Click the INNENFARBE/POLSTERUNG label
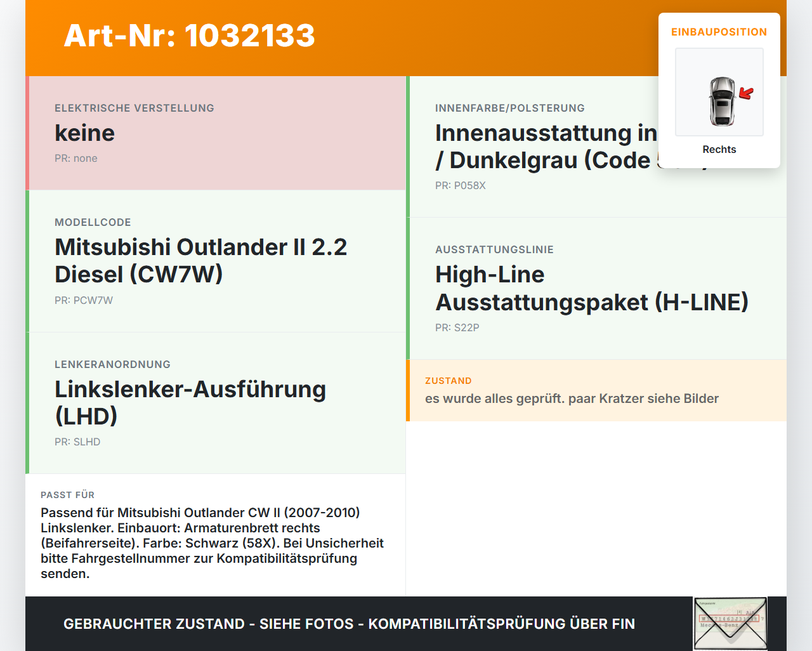The height and width of the screenshot is (651, 812). [510, 108]
